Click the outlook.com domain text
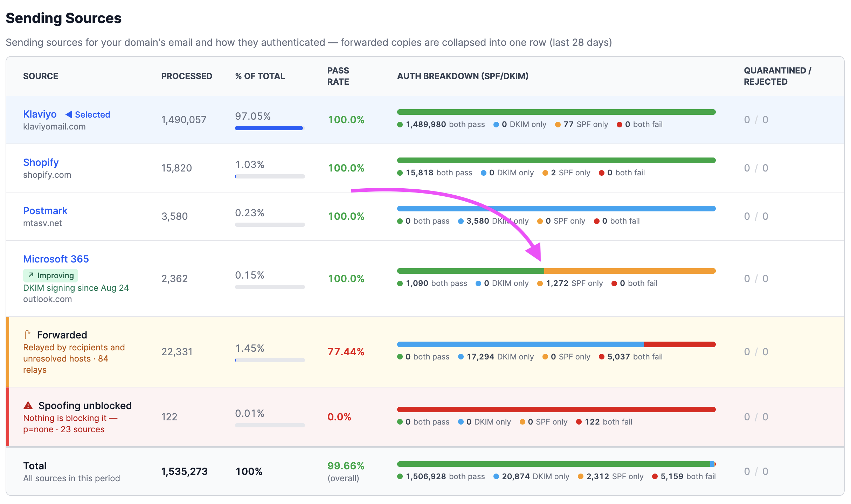This screenshot has width=851, height=504. tap(47, 299)
